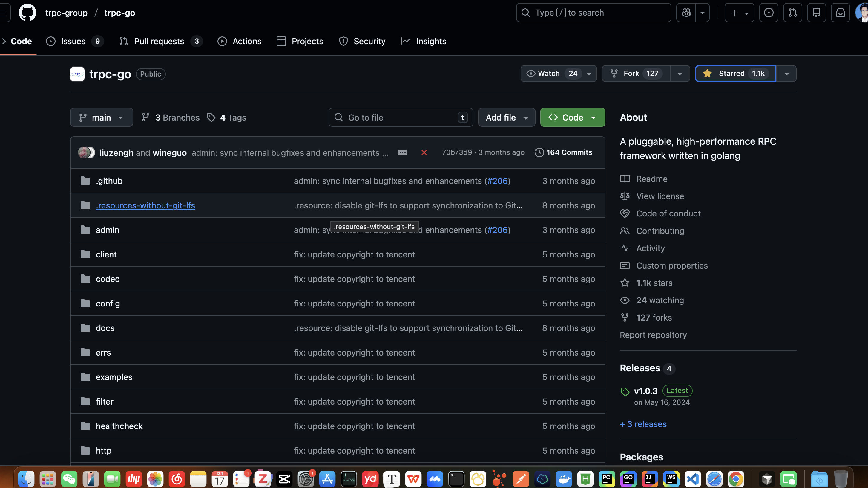Image resolution: width=868 pixels, height=488 pixels.
Task: Expand commit message ellipsis button
Action: (x=402, y=153)
